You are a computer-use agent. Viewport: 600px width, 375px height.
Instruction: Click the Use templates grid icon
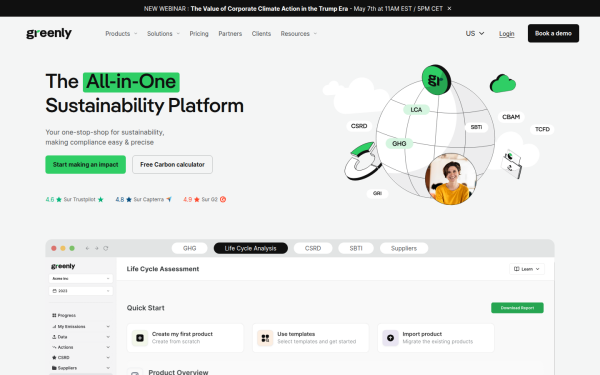point(265,338)
